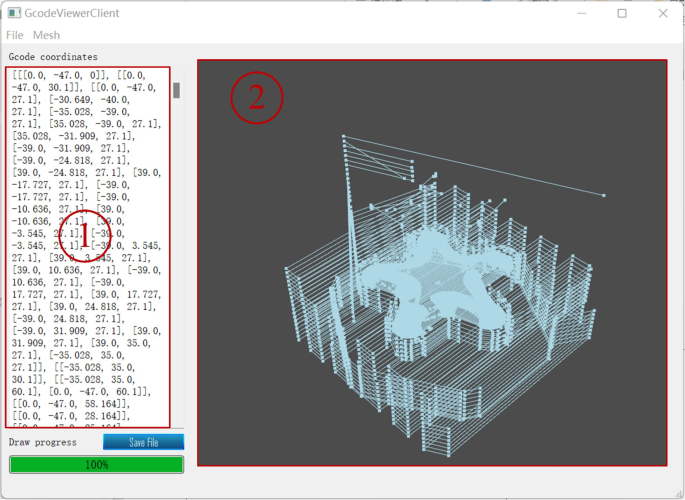The image size is (685, 500).
Task: Click the far-right endpoint of the long diagonal line
Action: 604,195
